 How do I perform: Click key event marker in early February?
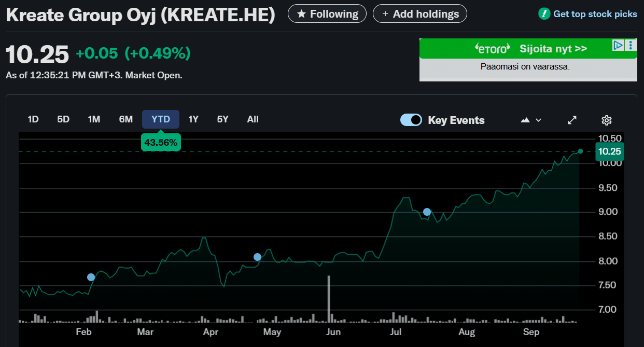click(x=91, y=277)
